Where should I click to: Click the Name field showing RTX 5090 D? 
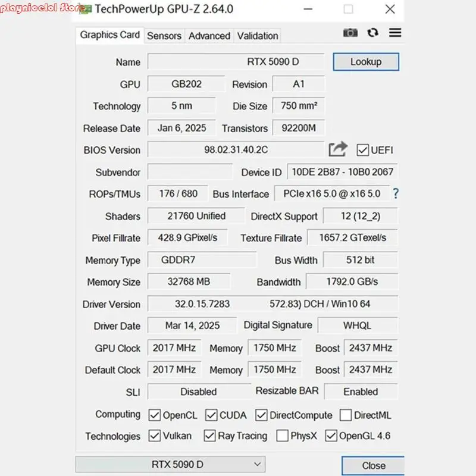point(236,62)
